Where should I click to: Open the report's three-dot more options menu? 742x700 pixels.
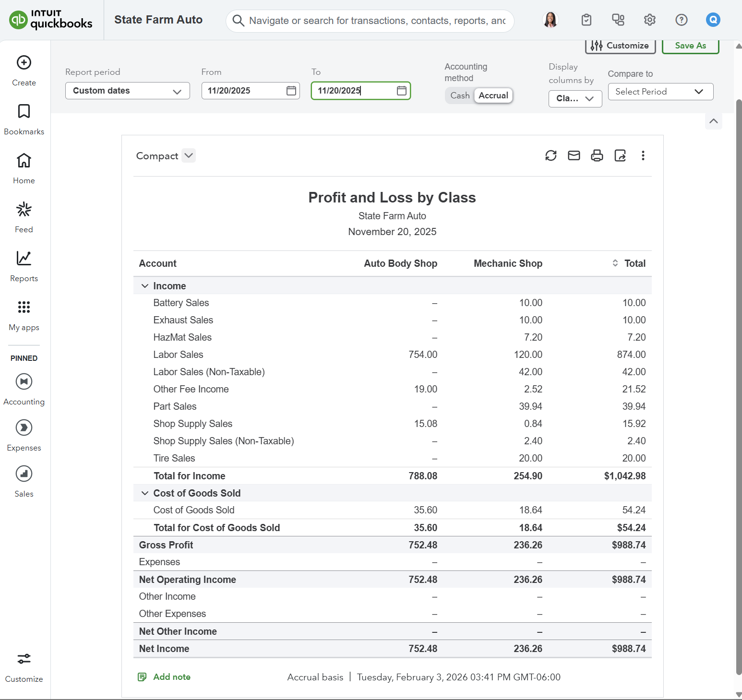coord(643,155)
